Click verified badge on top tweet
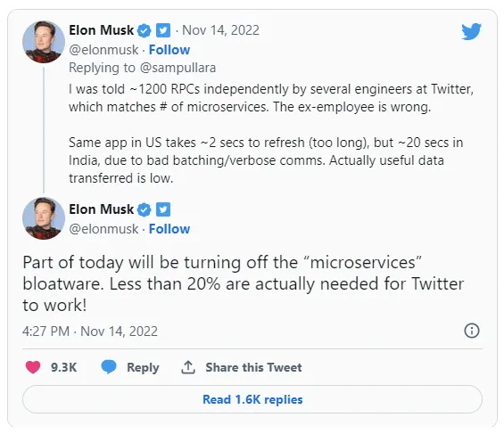This screenshot has width=504, height=434. (x=145, y=31)
